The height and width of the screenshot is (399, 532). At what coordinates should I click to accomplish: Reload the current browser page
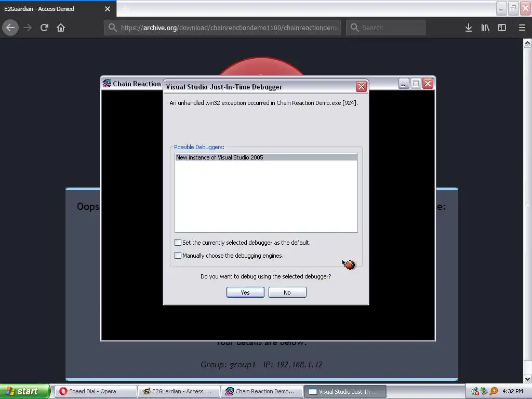click(44, 28)
